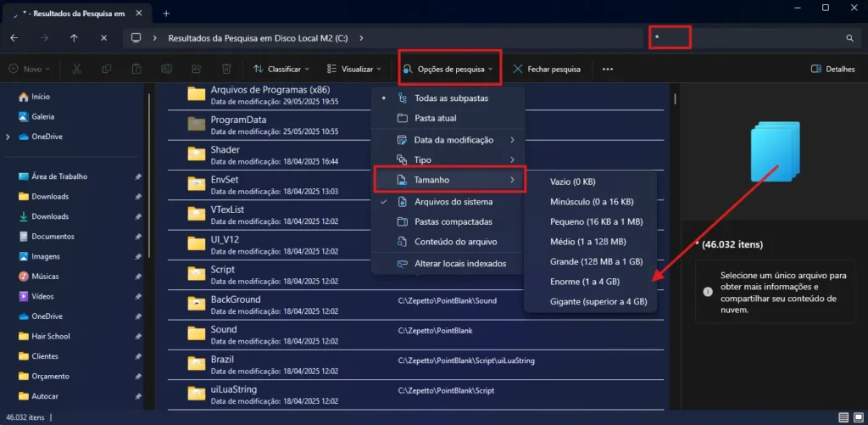Click the address bar end chevron
The height and width of the screenshot is (425, 868).
[361, 38]
